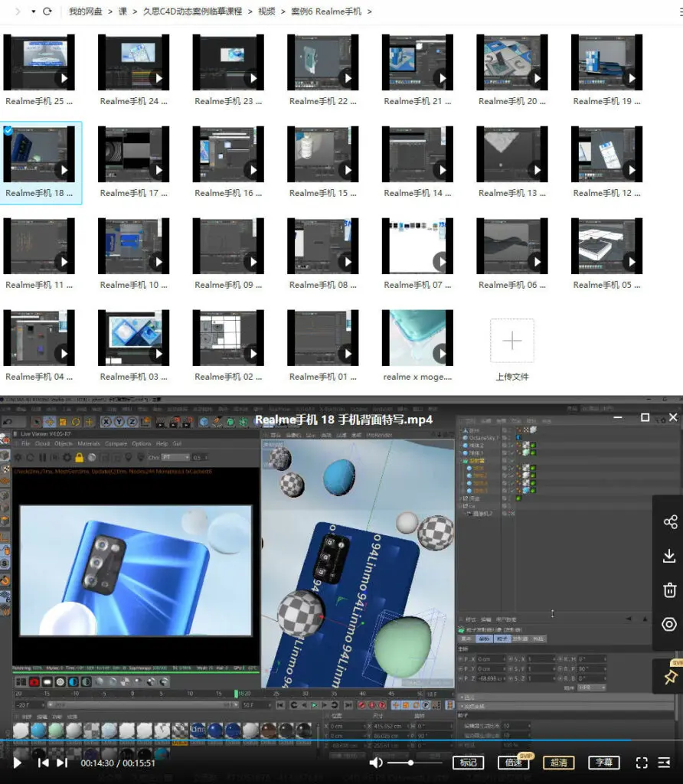The image size is (683, 784).
Task: Click the 标记 mark button
Action: tap(469, 763)
